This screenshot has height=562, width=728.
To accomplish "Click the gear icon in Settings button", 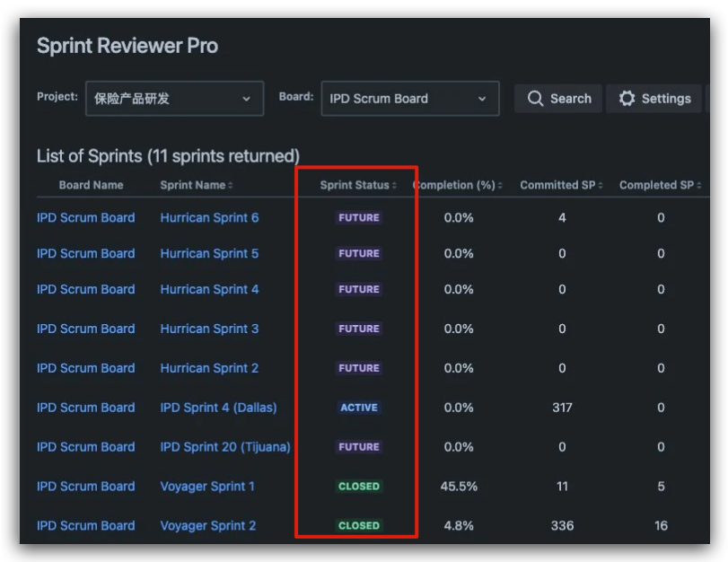I will click(627, 99).
